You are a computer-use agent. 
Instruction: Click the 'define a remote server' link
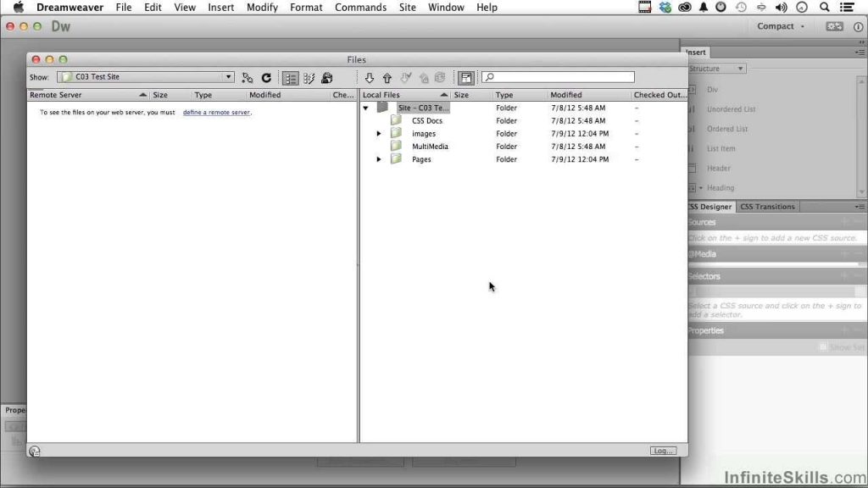click(216, 112)
